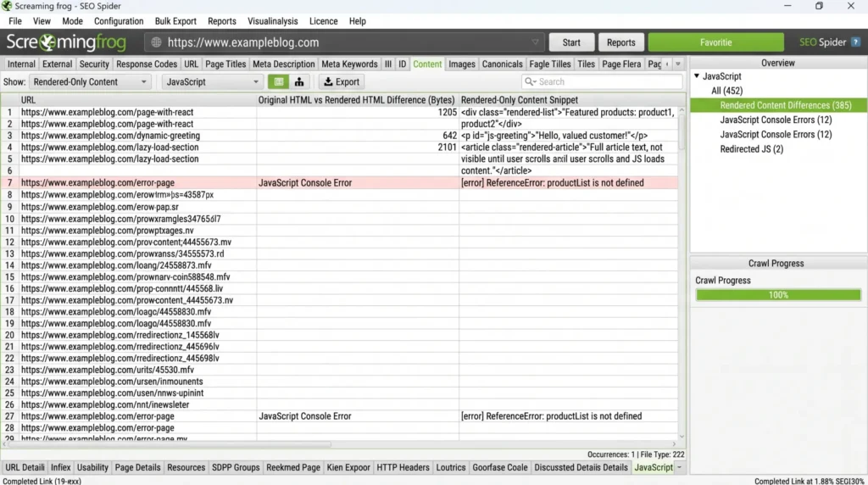Click the table vertical scrollbar down arrow
The image size is (868, 485).
point(682,437)
